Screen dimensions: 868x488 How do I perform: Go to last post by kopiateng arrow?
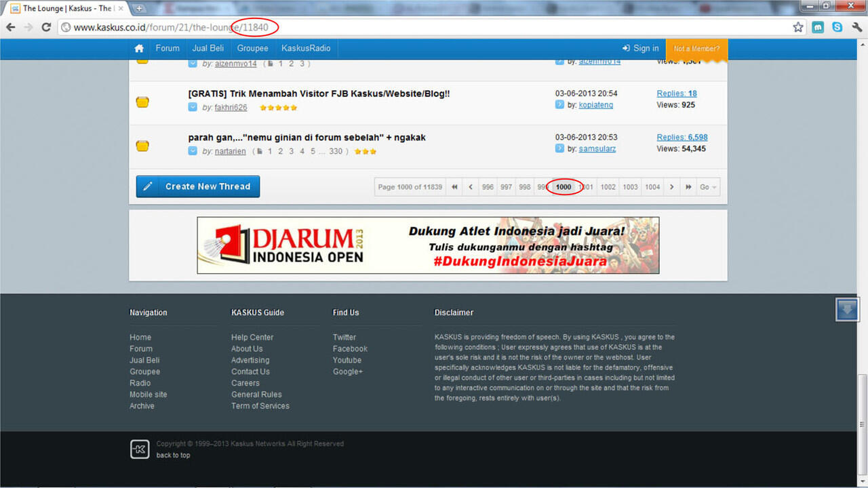[559, 104]
